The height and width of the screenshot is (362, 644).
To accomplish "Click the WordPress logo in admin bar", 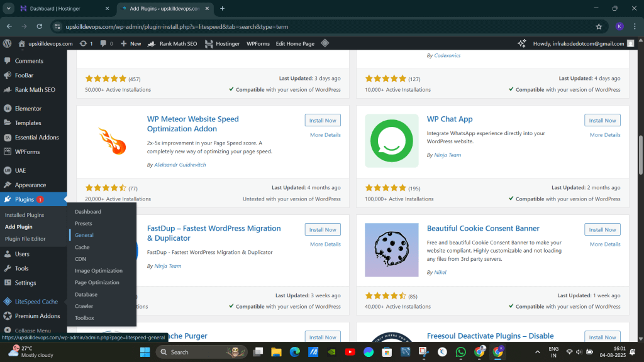I will point(7,43).
